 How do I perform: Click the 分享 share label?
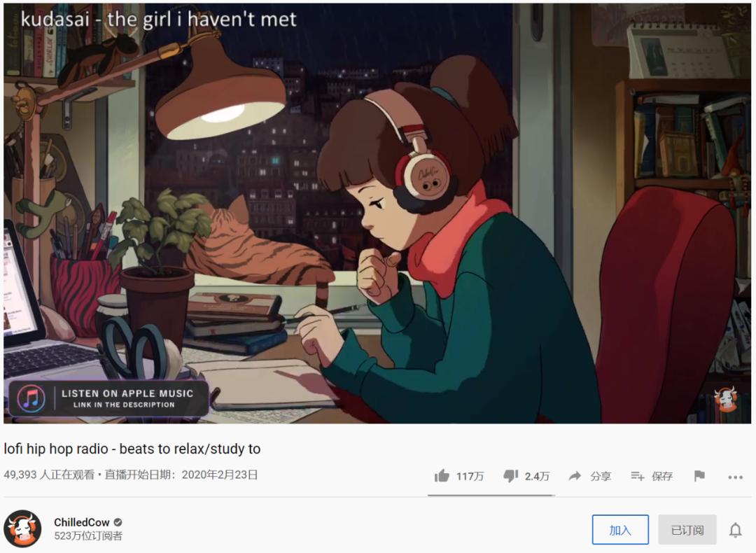point(601,476)
